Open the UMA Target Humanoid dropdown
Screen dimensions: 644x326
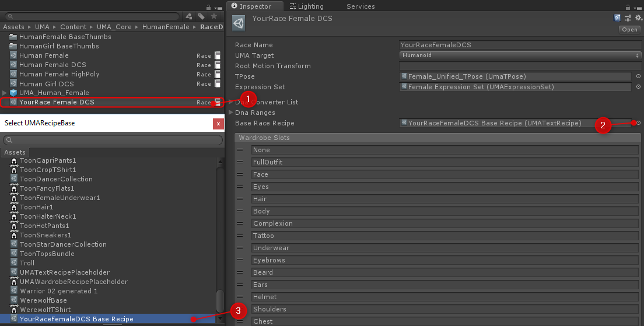pyautogui.click(x=520, y=55)
